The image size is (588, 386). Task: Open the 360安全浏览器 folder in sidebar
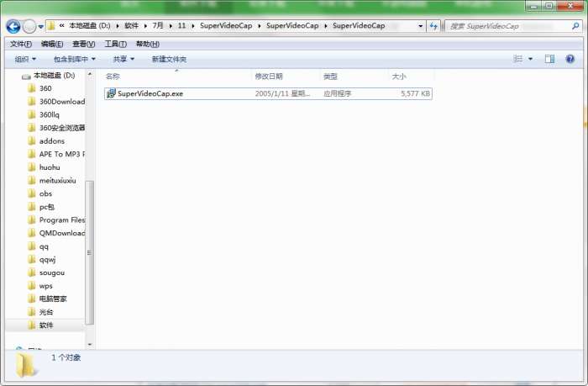pyautogui.click(x=56, y=128)
